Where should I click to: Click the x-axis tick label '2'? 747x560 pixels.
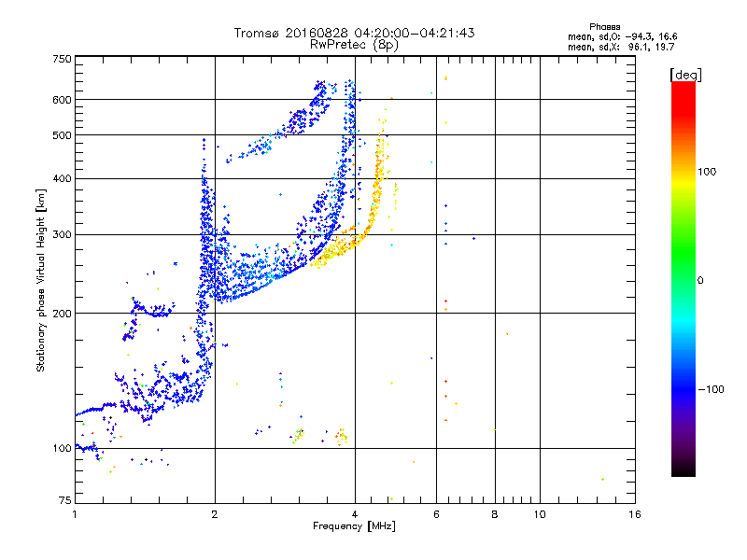click(x=215, y=514)
